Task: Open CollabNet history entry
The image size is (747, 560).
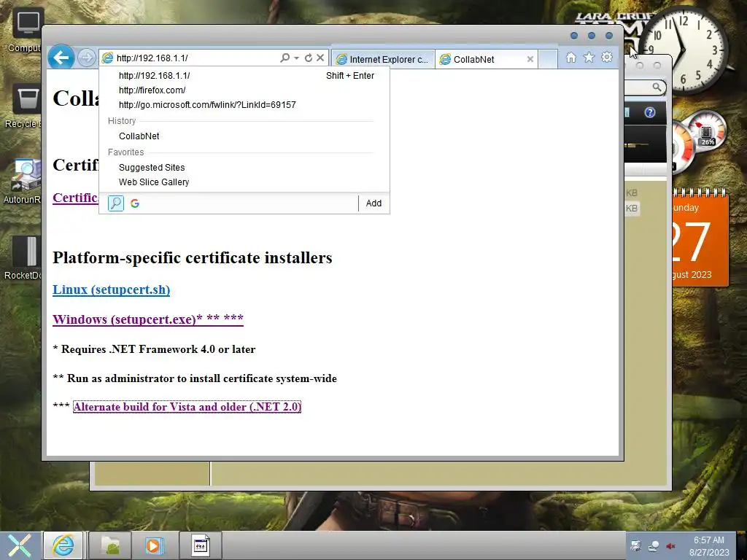Action: [244, 136]
